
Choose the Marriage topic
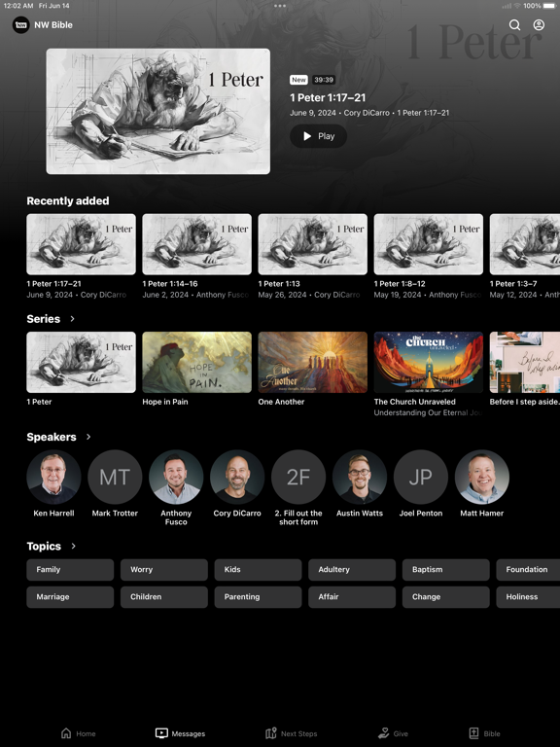tap(70, 597)
